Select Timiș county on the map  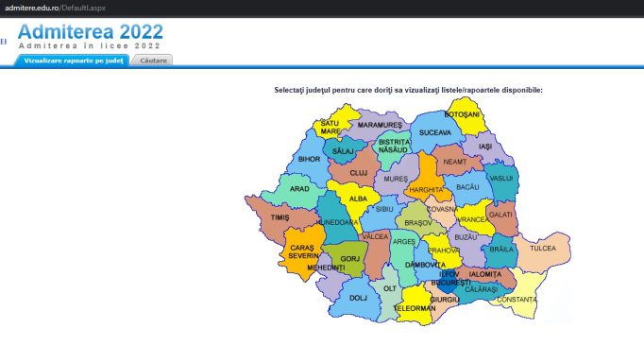point(280,217)
